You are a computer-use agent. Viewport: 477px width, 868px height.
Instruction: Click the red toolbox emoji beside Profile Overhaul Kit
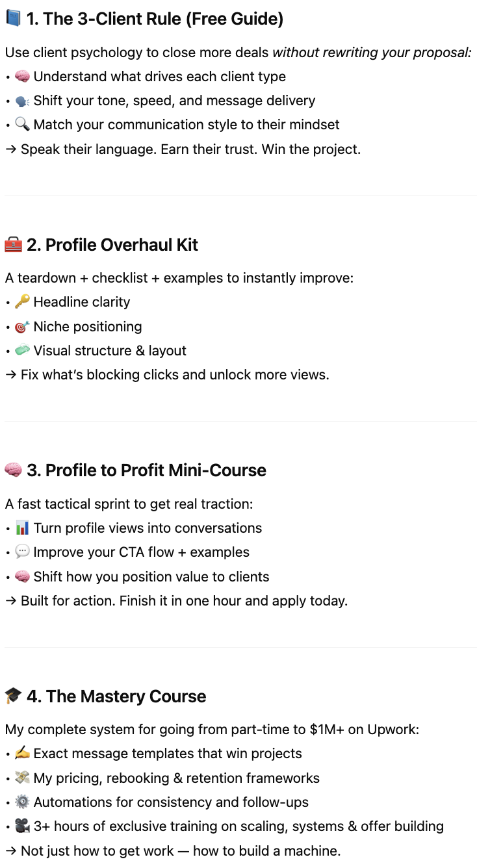(13, 245)
